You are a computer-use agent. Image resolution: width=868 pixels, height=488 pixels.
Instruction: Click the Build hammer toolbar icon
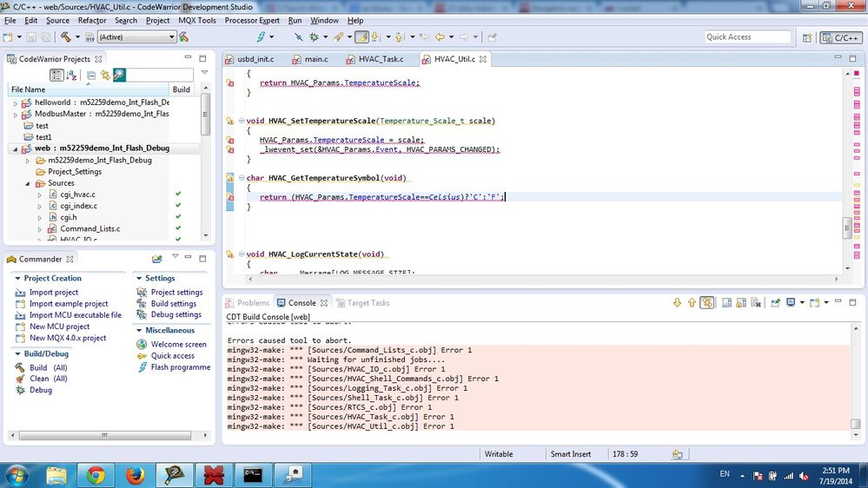tap(66, 37)
